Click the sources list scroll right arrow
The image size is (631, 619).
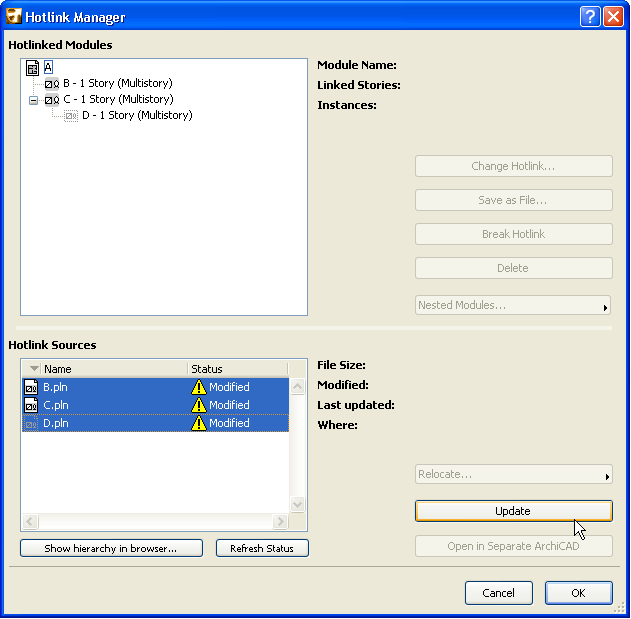281,522
